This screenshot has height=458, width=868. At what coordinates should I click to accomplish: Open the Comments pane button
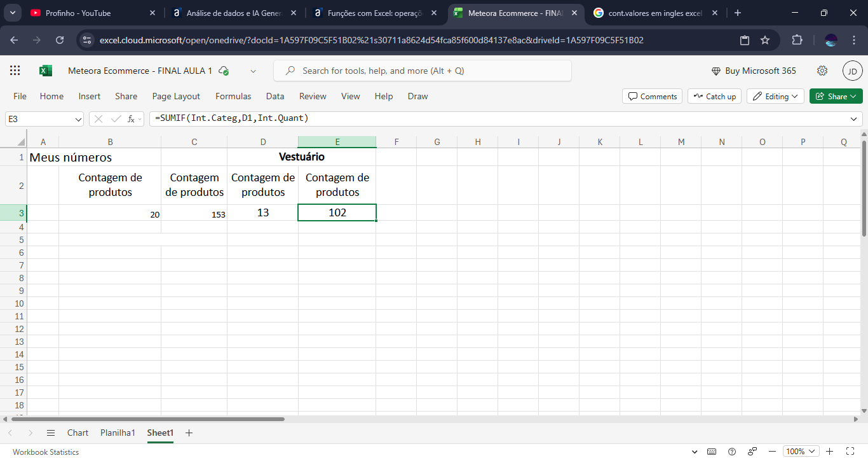652,96
